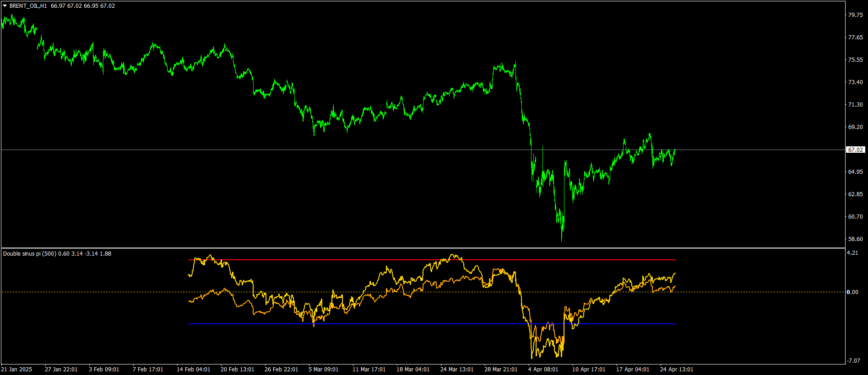This screenshot has width=868, height=375.
Task: Click the 27 Jan 22:01 time label
Action: 61,370
